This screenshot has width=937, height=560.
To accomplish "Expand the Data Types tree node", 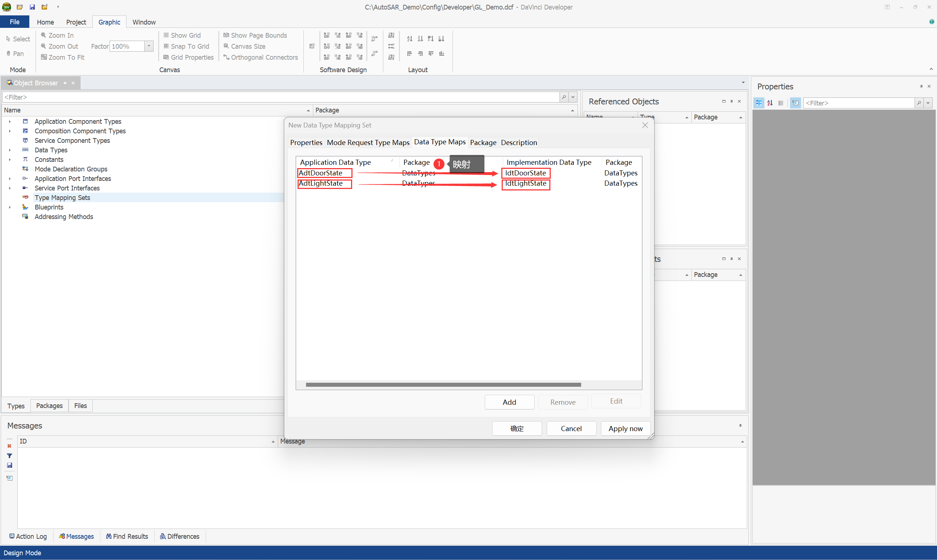I will coord(10,150).
